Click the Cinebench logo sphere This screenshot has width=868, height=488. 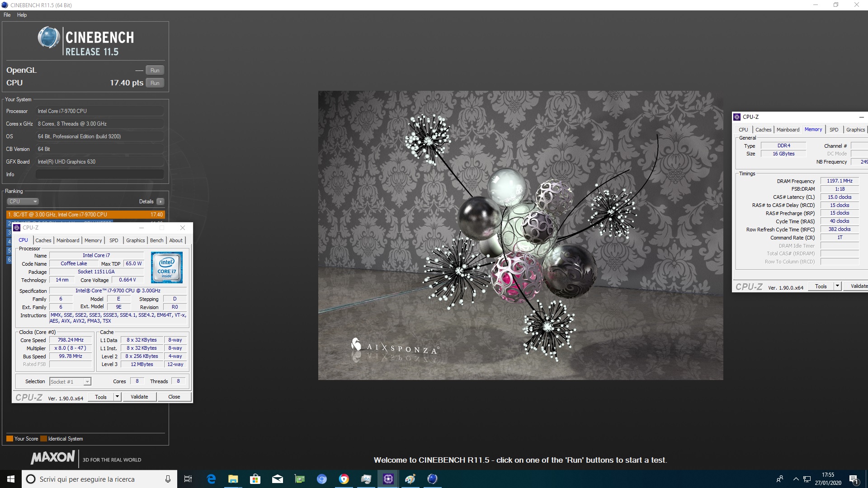(48, 38)
